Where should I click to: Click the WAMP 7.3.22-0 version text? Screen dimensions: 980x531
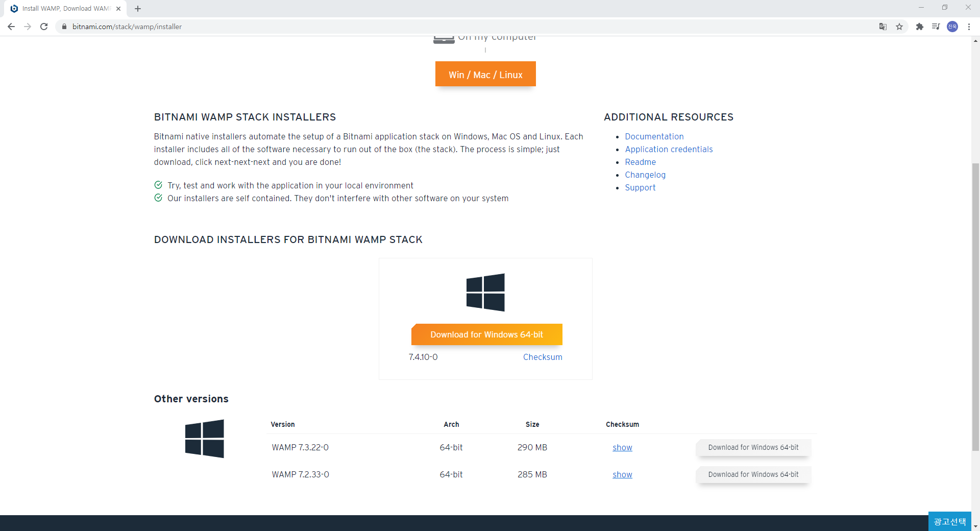point(300,447)
